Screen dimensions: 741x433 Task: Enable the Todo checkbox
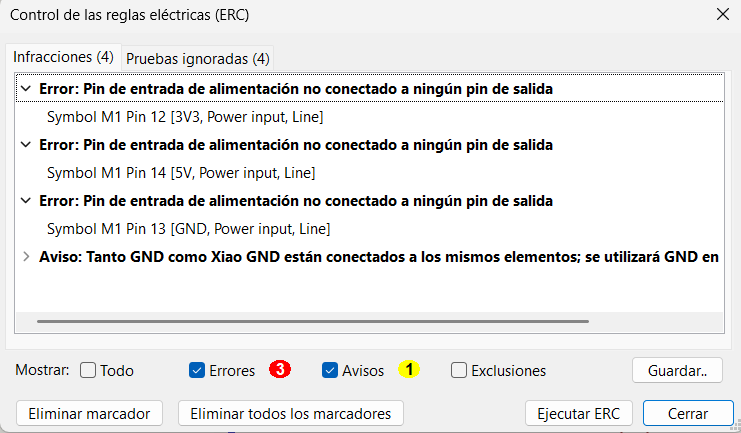88,370
